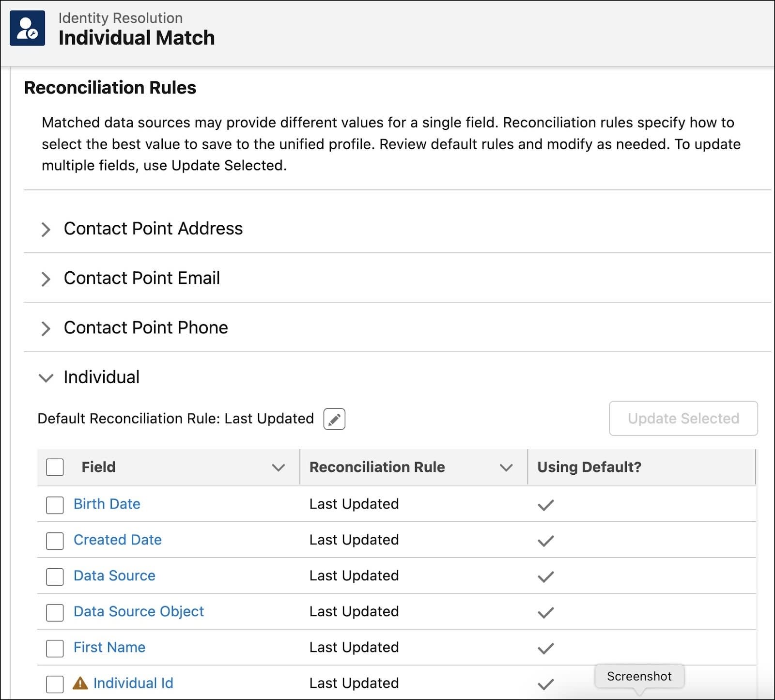Select the First Name row checkbox

[x=55, y=648]
